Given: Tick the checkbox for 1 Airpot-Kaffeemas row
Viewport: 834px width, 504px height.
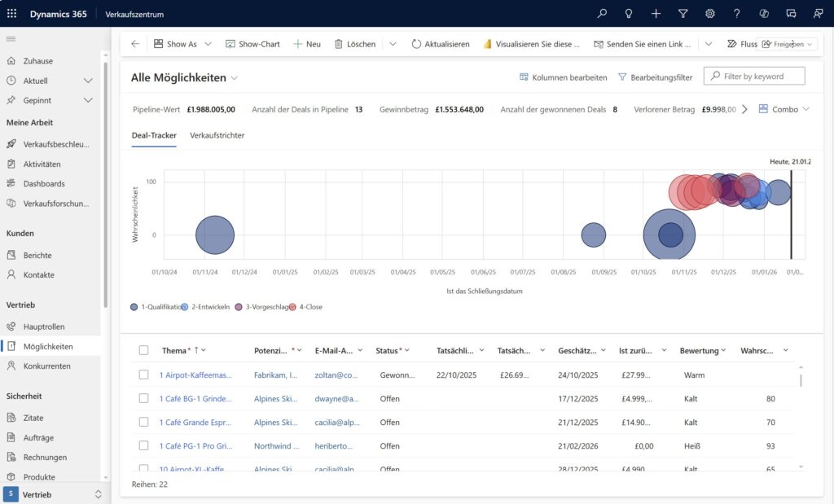Looking at the screenshot, I should coord(143,375).
